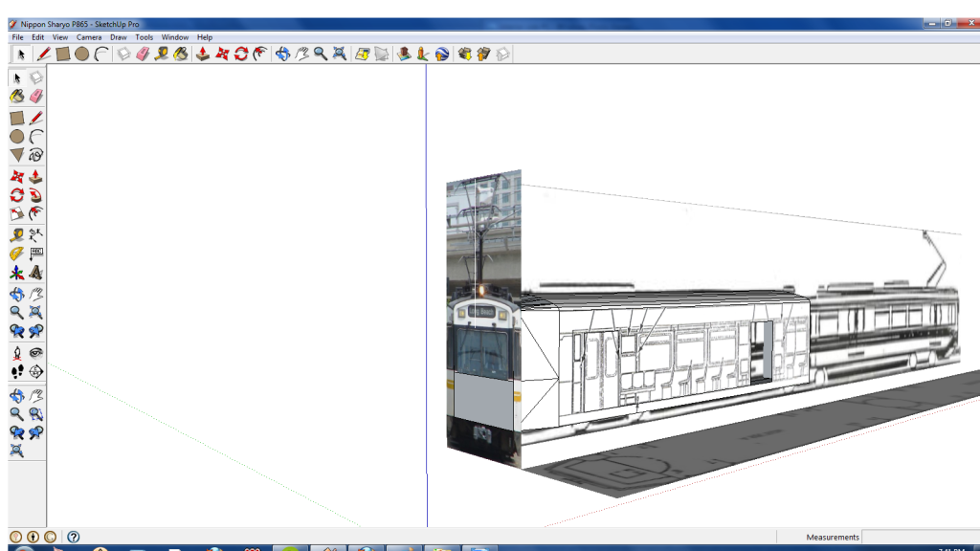The height and width of the screenshot is (551, 980).
Task: Choose the Text label tool
Action: coord(35,253)
